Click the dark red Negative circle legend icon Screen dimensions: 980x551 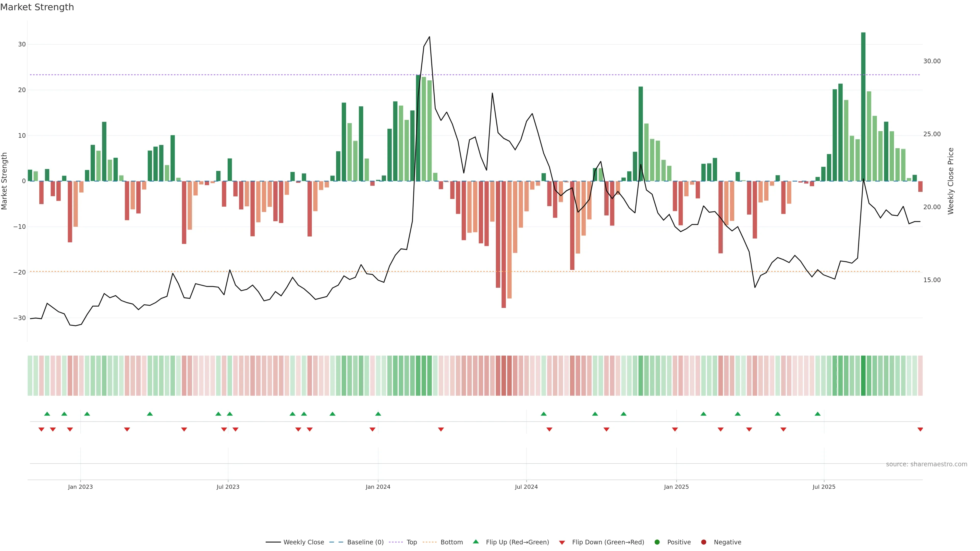click(x=703, y=542)
